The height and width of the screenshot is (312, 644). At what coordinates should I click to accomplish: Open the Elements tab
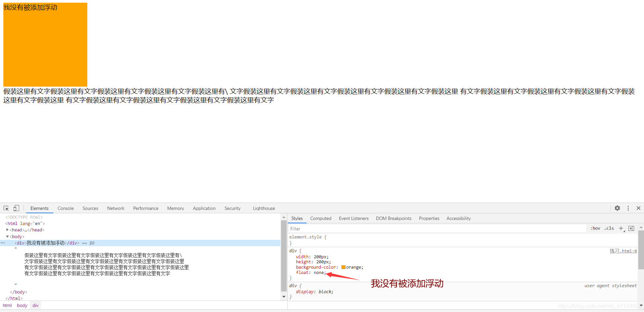pyautogui.click(x=40, y=208)
